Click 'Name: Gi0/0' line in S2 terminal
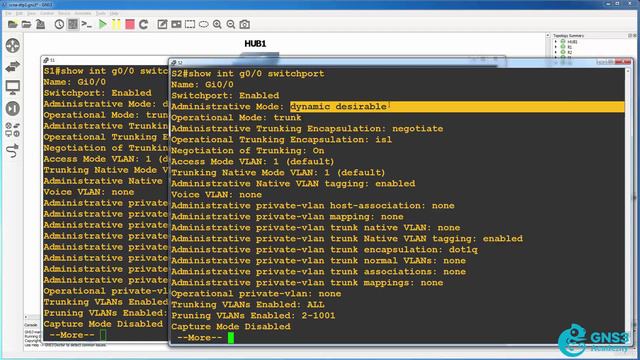 tap(202, 84)
